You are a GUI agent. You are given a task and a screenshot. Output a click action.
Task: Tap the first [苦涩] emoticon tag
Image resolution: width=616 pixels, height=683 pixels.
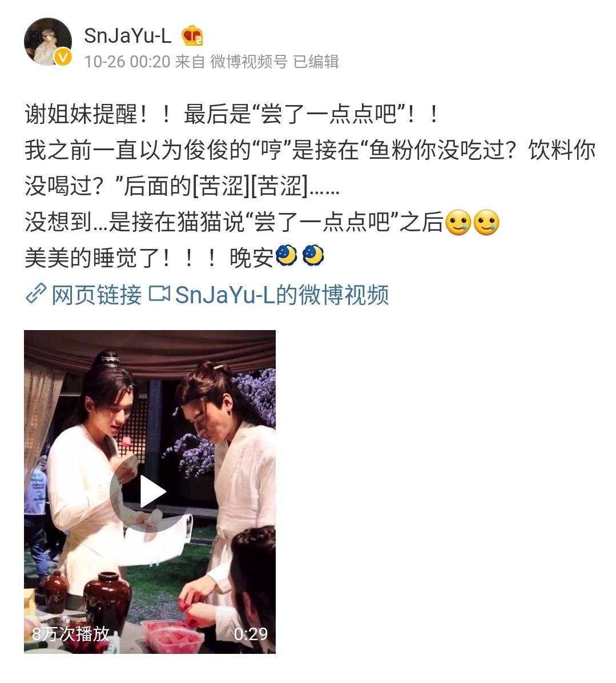tap(221, 186)
